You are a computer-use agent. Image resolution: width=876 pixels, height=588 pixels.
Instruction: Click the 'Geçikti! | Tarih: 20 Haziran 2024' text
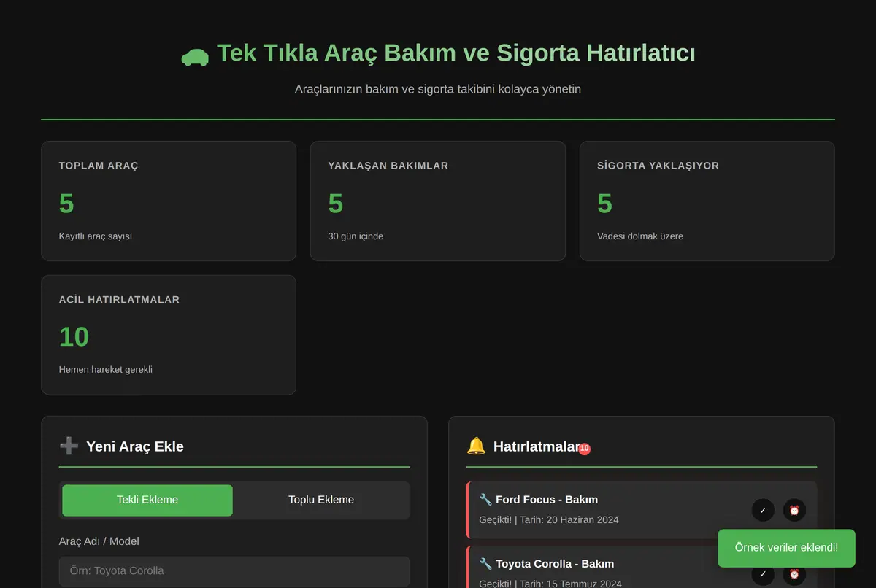[x=549, y=519]
